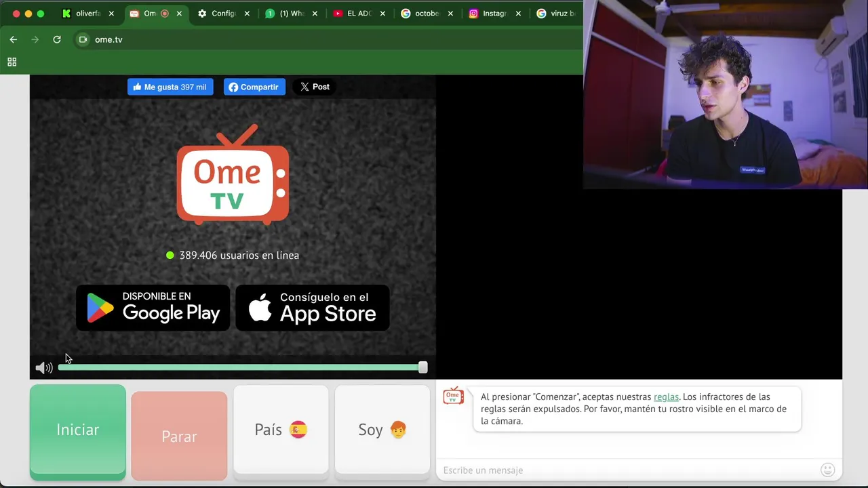868x488 pixels.
Task: Click the Facebook Me gusta button
Action: point(170,87)
